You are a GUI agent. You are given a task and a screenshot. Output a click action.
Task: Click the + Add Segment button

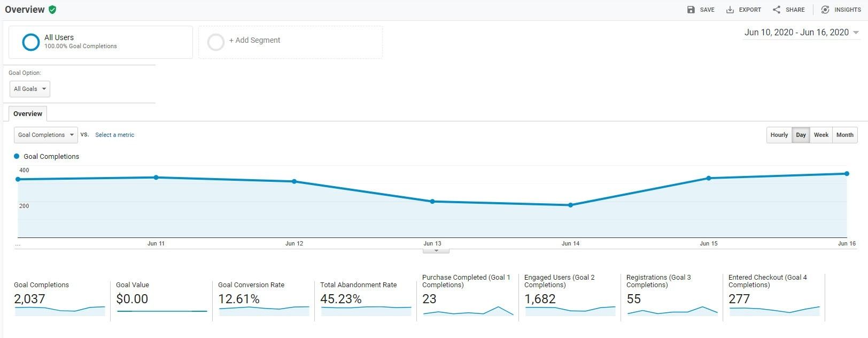254,40
